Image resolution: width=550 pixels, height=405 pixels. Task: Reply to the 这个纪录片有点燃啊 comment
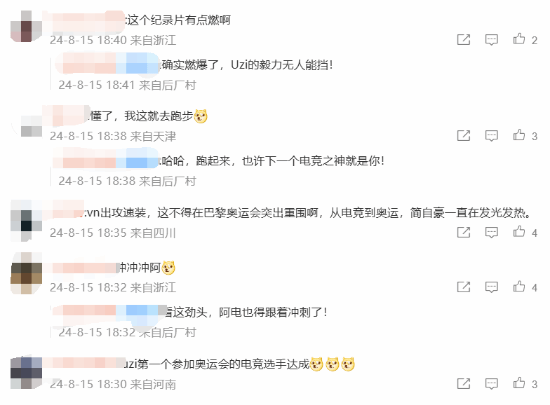[x=491, y=39]
